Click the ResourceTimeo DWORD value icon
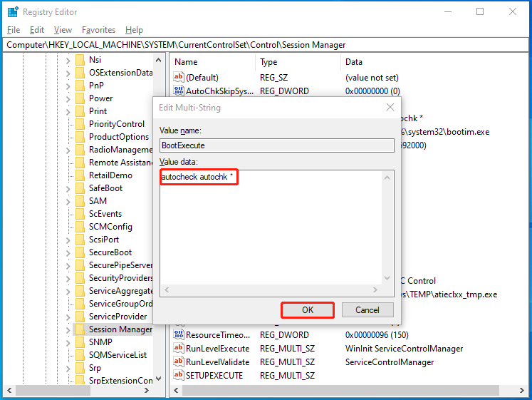The height and width of the screenshot is (400, 532). coord(179,335)
